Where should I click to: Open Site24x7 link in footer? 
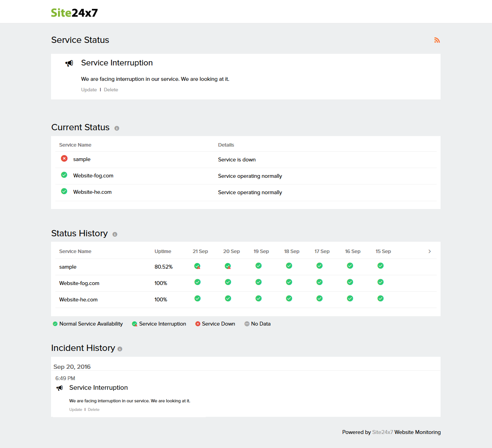pos(382,432)
